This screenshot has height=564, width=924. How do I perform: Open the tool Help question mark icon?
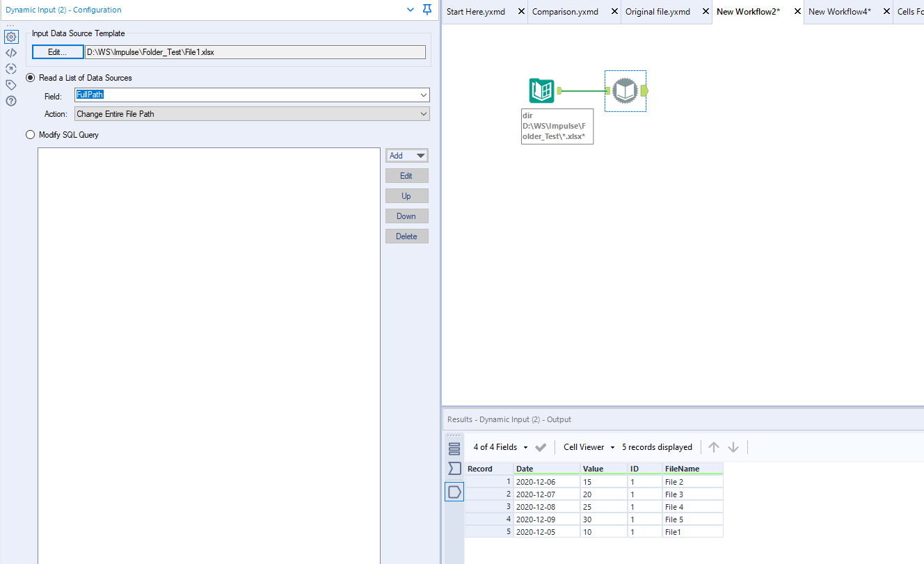[11, 101]
